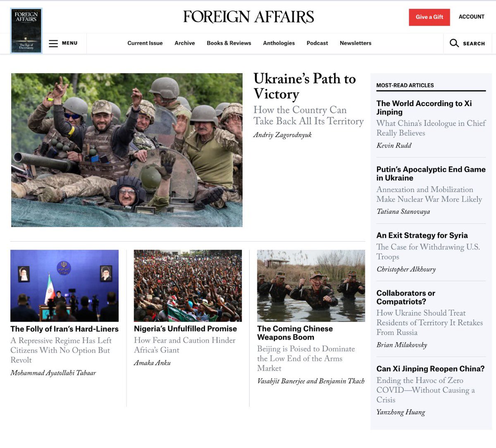This screenshot has width=496, height=448.
Task: Click subtitle How the Country Can Take Back
Action: (308, 115)
